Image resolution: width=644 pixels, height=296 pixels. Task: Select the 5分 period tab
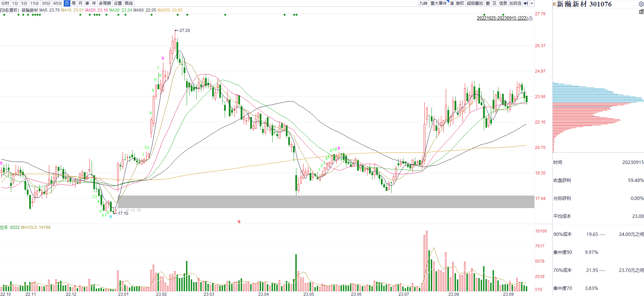(x=24, y=3)
